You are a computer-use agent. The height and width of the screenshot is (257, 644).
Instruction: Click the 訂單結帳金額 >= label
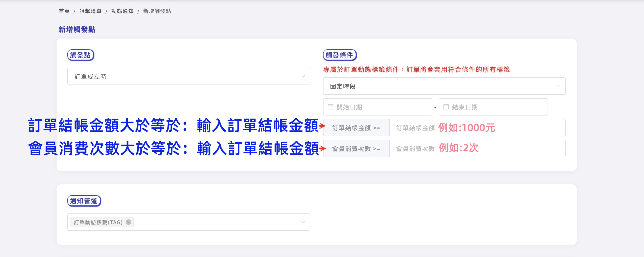pyautogui.click(x=356, y=127)
